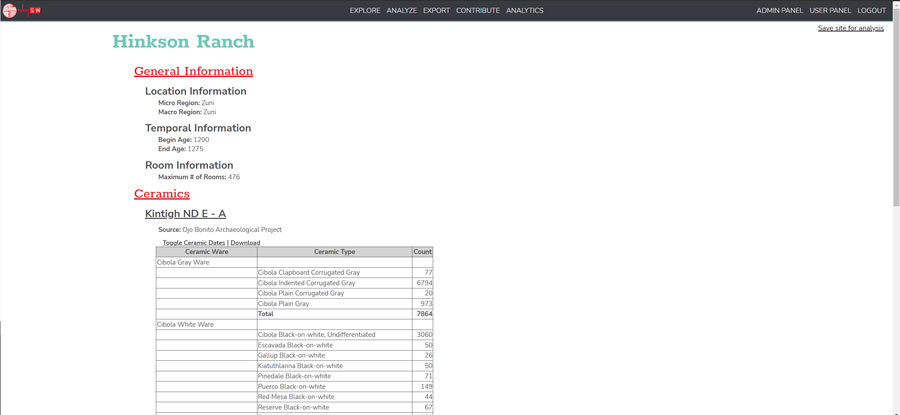Click the vertical page scrollbar
The image size is (900, 415).
(x=894, y=200)
